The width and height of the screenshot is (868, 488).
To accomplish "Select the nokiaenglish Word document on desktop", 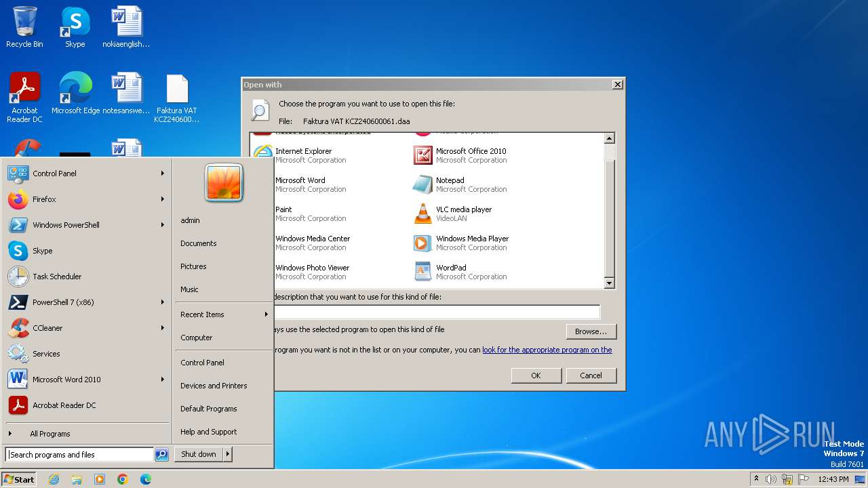I will click(126, 27).
